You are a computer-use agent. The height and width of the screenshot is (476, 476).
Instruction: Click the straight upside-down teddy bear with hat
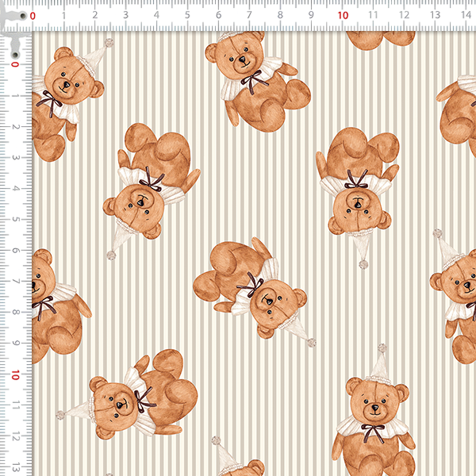coord(358,198)
